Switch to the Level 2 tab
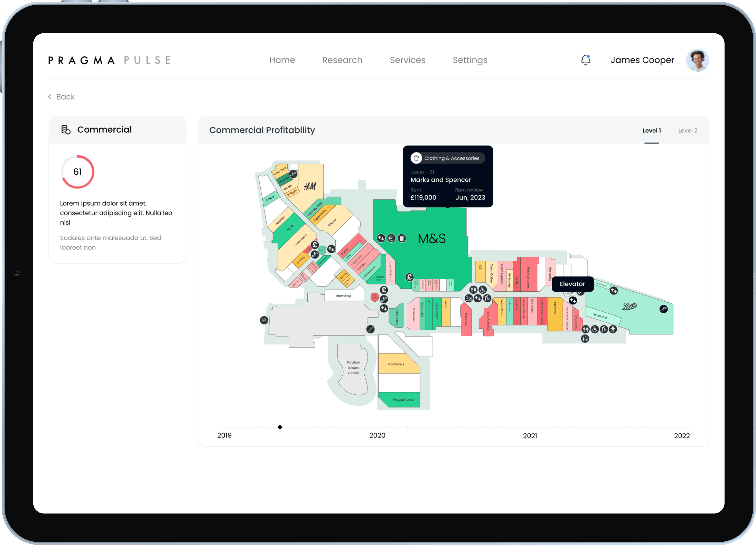This screenshot has height=545, width=756. point(688,131)
